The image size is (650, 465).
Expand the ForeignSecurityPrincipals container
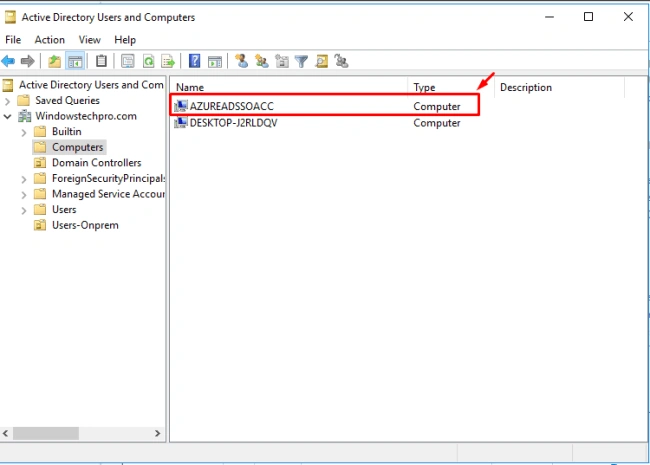[24, 179]
